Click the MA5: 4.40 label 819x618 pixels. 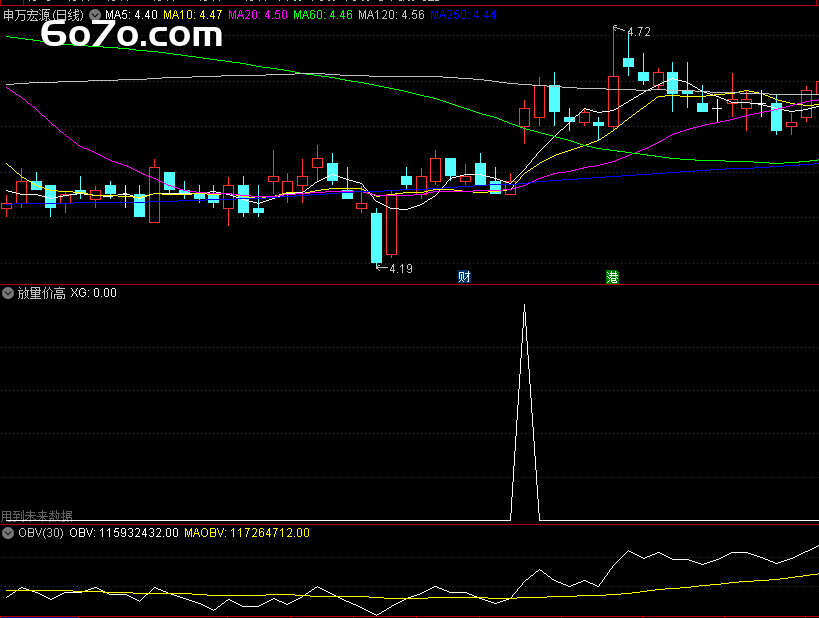(x=131, y=15)
